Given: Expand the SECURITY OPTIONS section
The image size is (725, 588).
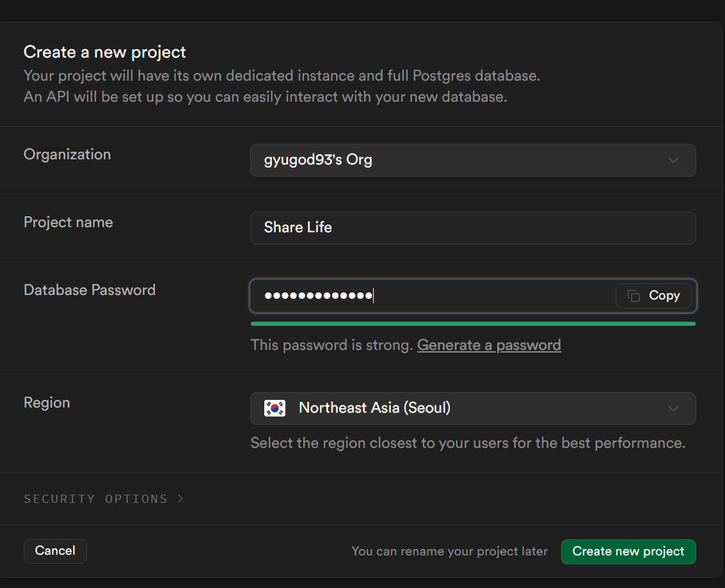Looking at the screenshot, I should (x=96, y=498).
